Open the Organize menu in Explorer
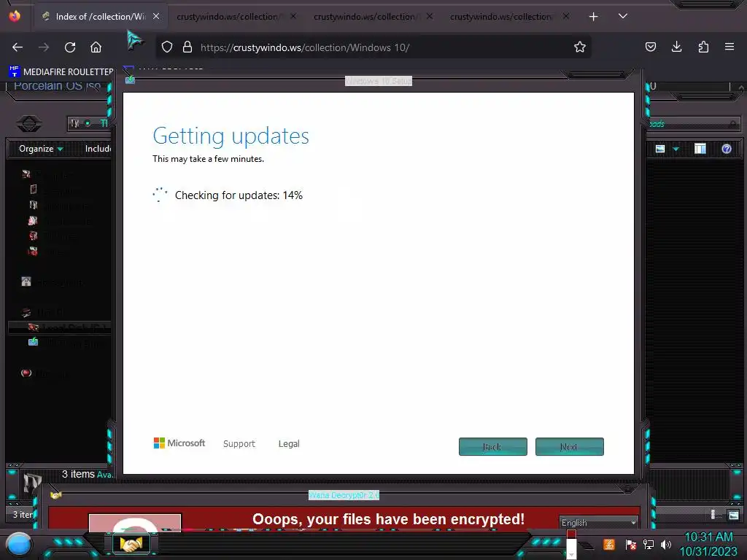The height and width of the screenshot is (560, 747). (41, 149)
